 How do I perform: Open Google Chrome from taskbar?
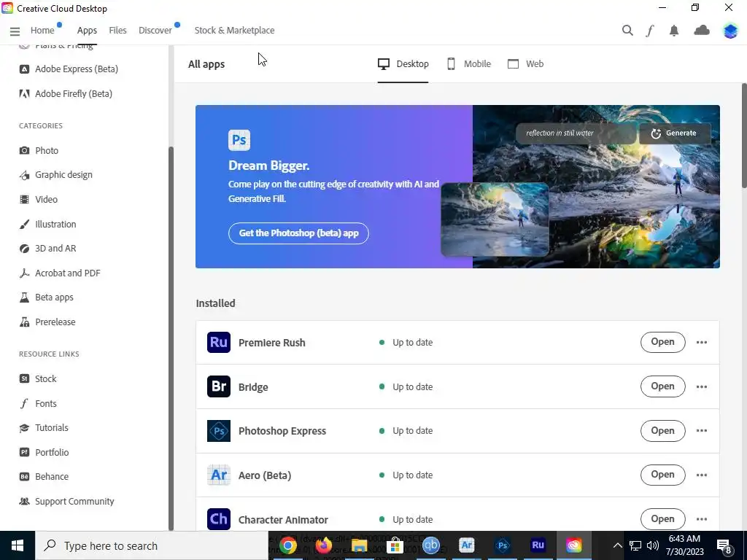(x=287, y=545)
